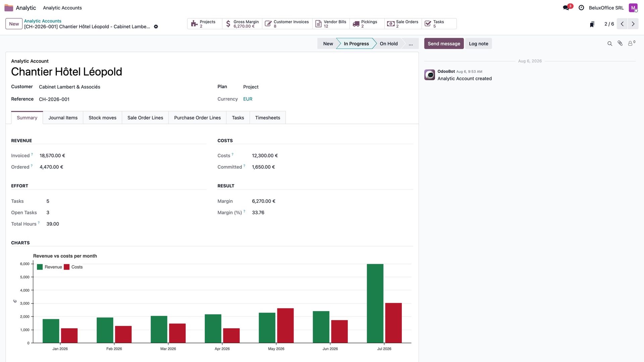Open Analytic Accounts top menu
644x362 pixels.
(62, 8)
